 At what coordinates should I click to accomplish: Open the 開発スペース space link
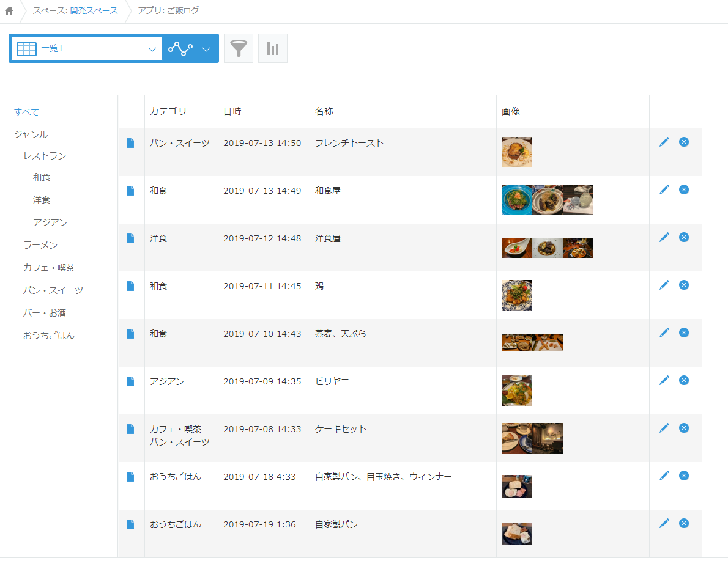click(x=94, y=10)
